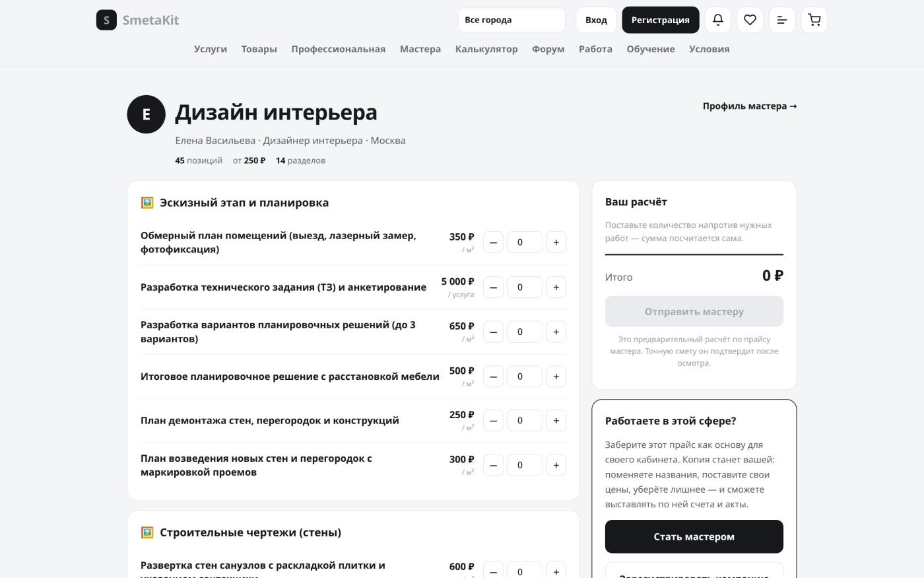Go to Обучение
Image resolution: width=924 pixels, height=578 pixels.
pos(651,49)
